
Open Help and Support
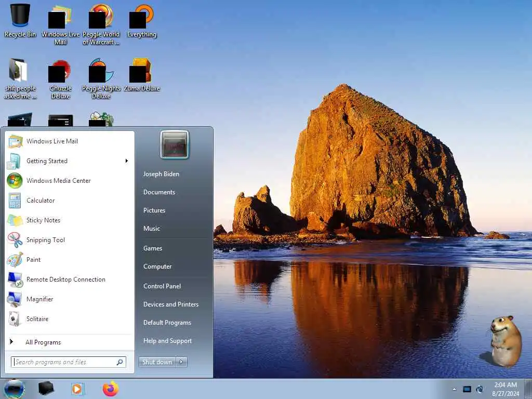pos(168,341)
